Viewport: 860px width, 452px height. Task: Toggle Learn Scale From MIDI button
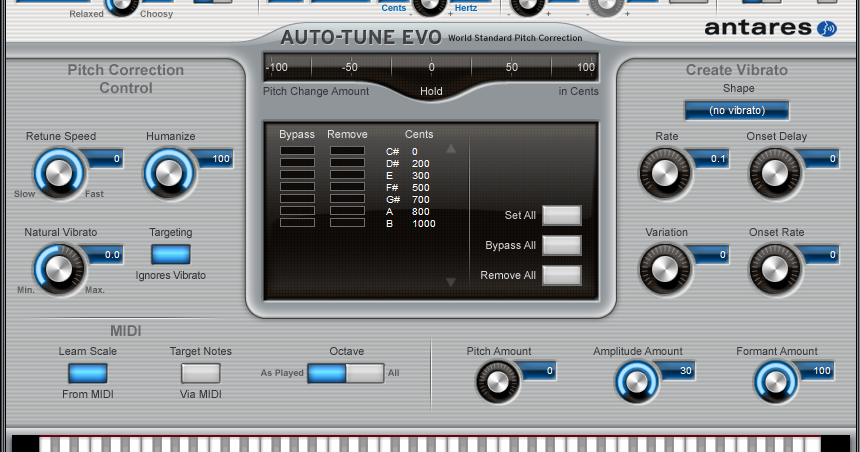(88, 373)
